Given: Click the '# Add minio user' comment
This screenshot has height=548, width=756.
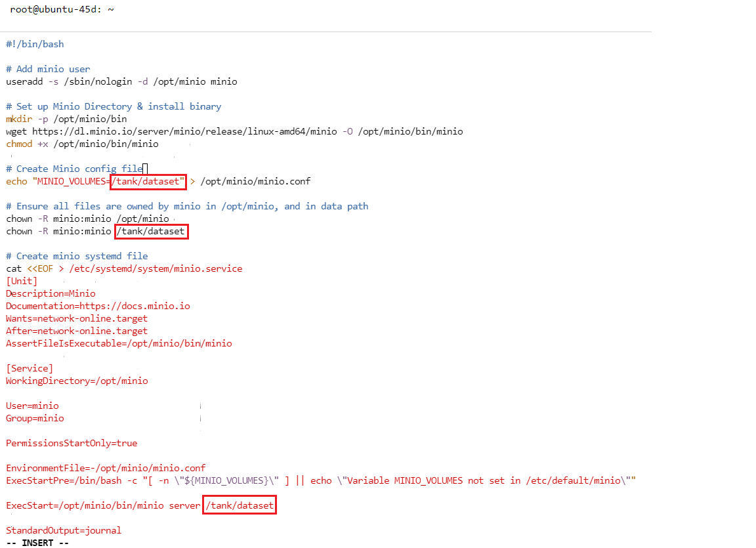Looking at the screenshot, I should (x=48, y=69).
